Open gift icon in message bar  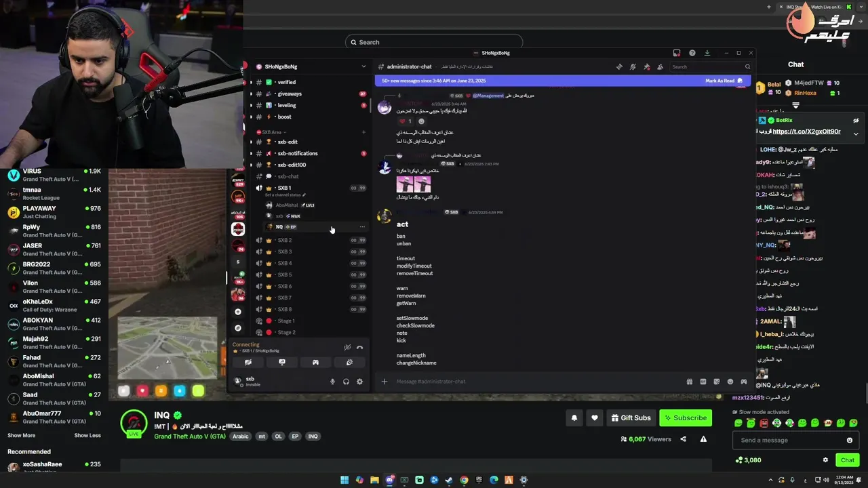690,382
